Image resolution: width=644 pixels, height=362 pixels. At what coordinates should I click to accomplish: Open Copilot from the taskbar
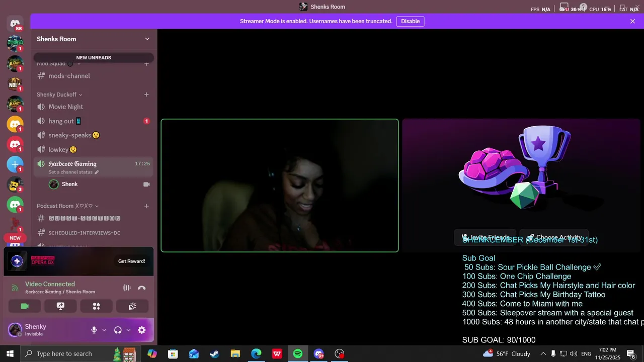tap(152, 353)
